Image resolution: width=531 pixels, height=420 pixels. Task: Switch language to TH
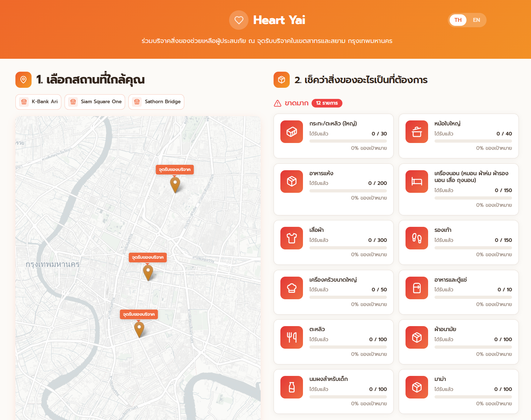click(458, 20)
